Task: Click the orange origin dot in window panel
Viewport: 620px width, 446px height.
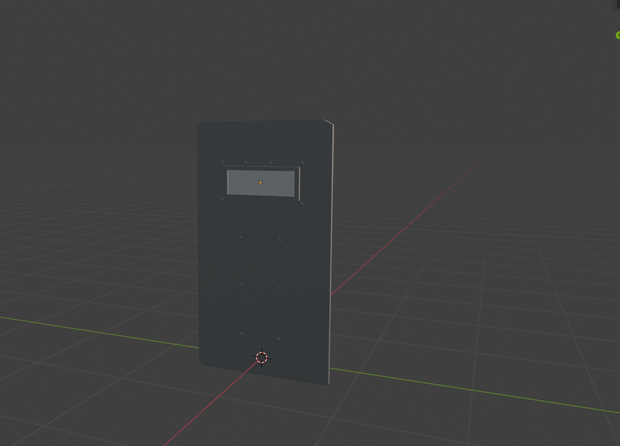Action: pos(260,183)
